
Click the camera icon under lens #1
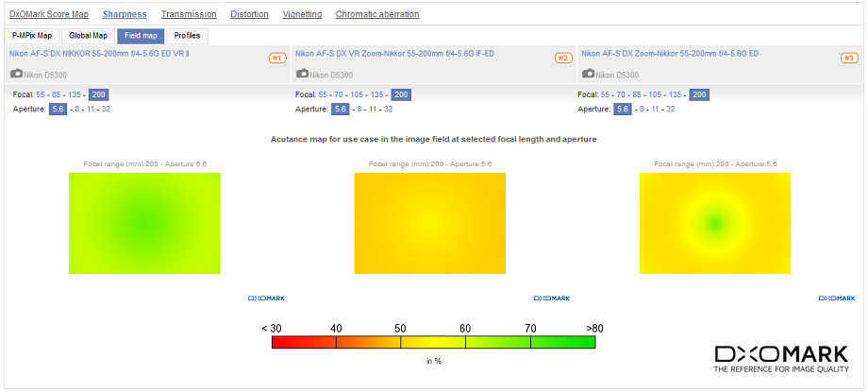[16, 74]
